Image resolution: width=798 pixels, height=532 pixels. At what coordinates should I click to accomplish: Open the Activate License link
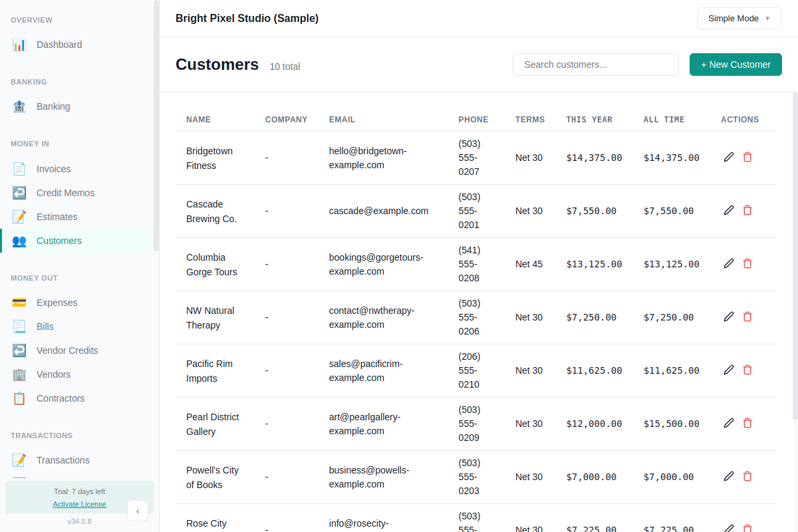pos(79,504)
